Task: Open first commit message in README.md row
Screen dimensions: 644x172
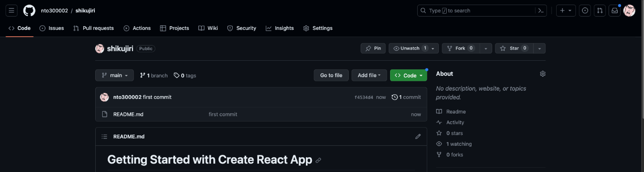Action: (x=223, y=114)
